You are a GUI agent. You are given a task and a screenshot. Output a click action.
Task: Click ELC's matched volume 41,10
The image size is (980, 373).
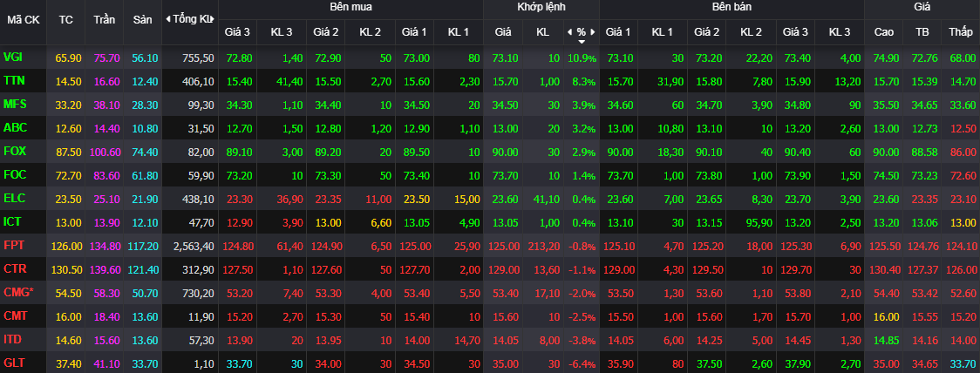[x=547, y=199]
